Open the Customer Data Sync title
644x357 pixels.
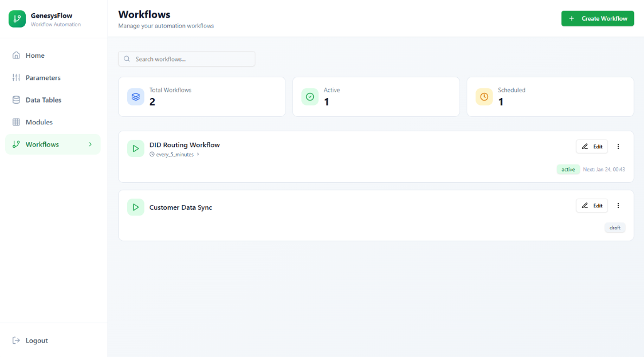(x=180, y=207)
